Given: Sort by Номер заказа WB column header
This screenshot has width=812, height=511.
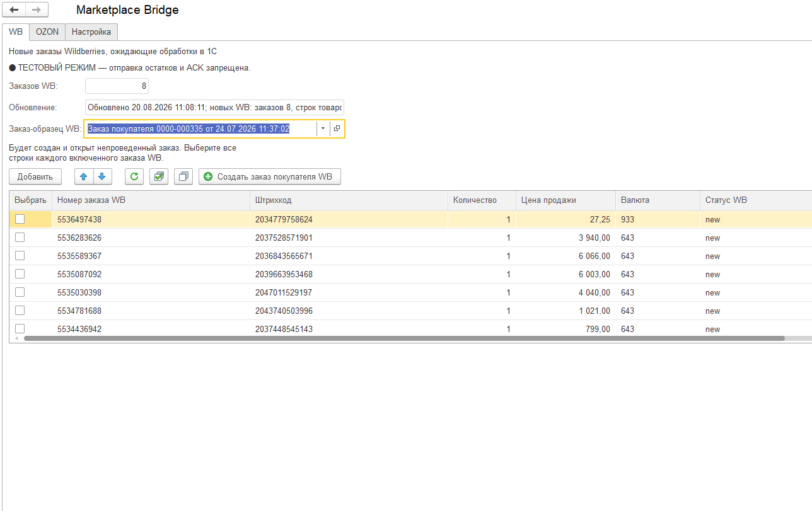Looking at the screenshot, I should [x=151, y=200].
